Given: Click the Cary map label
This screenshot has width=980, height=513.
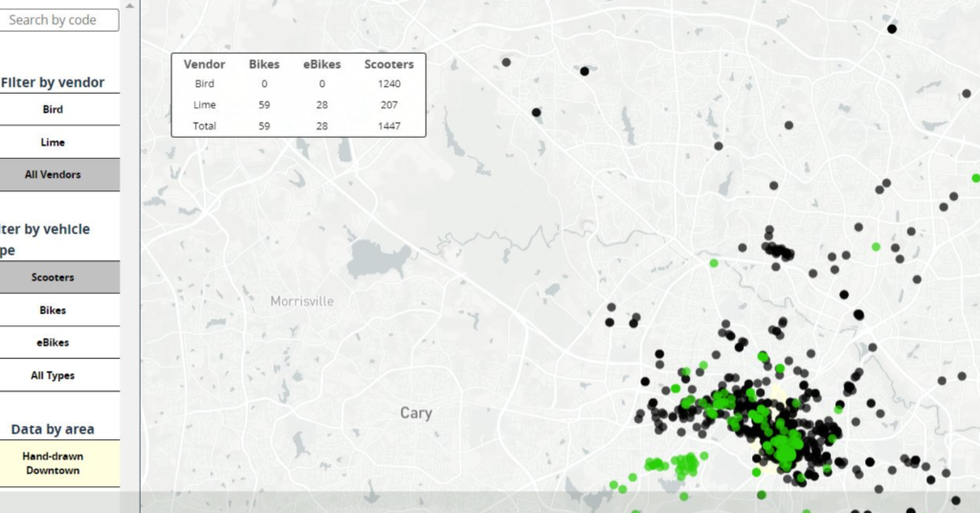Looking at the screenshot, I should pos(416,413).
